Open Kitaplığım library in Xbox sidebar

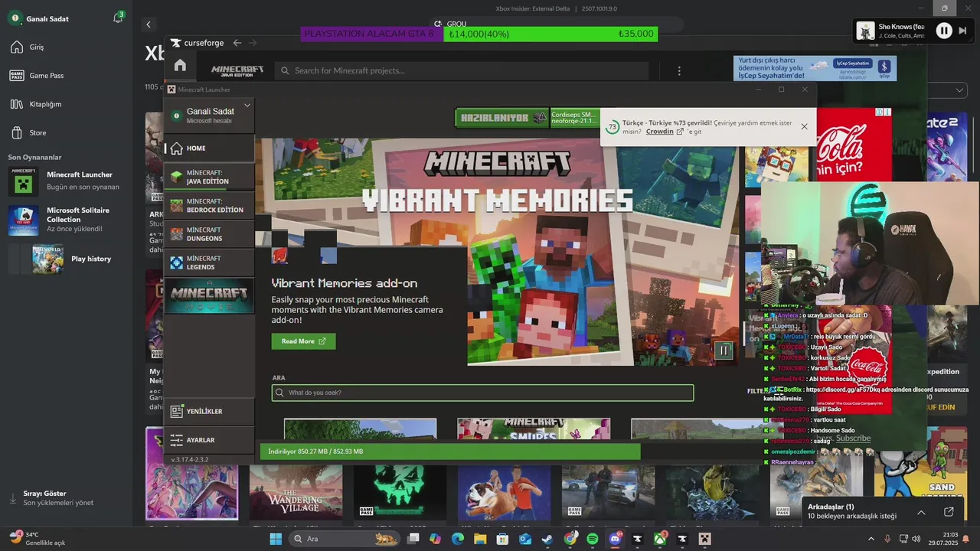coord(35,104)
